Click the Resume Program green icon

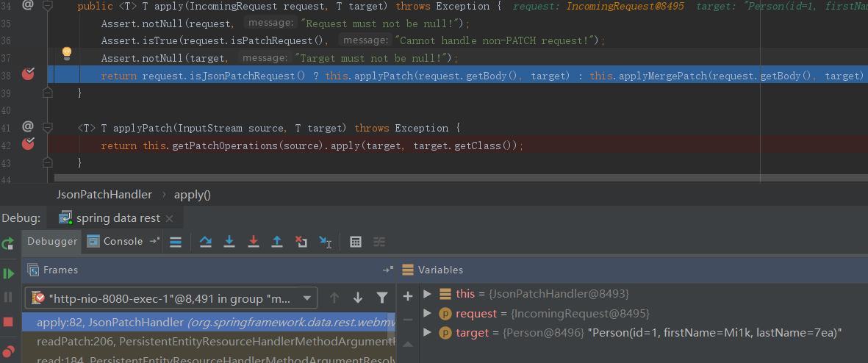[9, 273]
